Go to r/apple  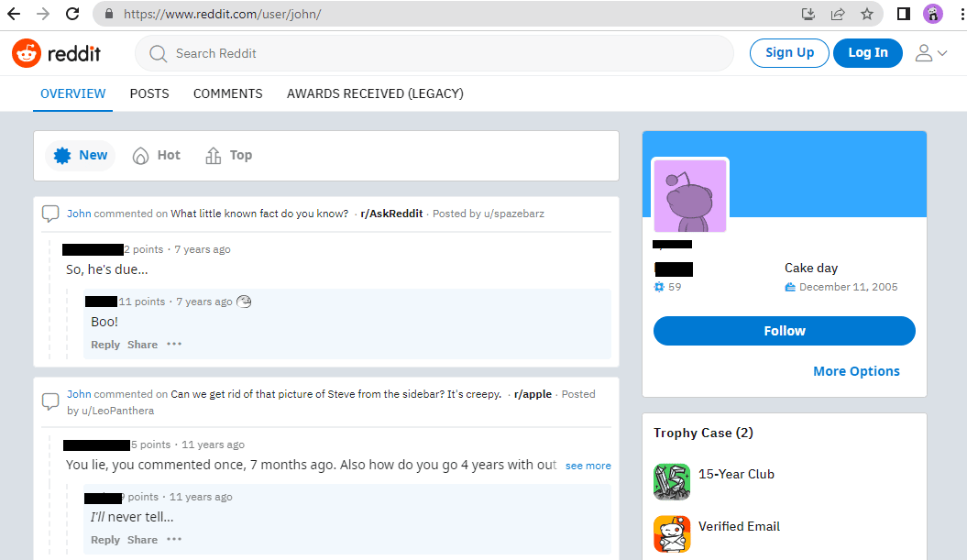coord(533,394)
